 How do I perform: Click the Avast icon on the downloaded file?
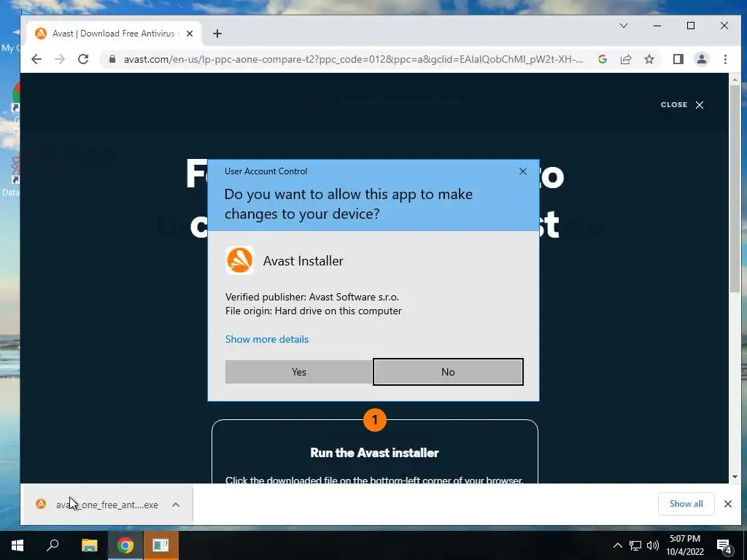click(41, 504)
